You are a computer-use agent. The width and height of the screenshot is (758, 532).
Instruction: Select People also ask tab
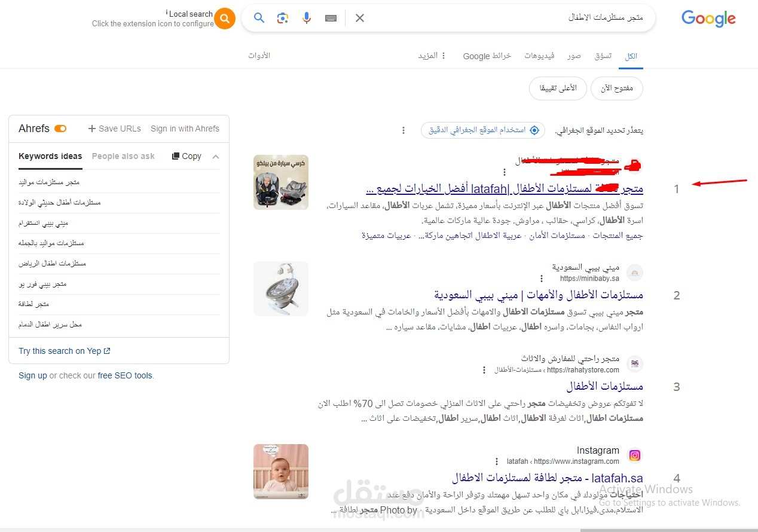click(123, 156)
